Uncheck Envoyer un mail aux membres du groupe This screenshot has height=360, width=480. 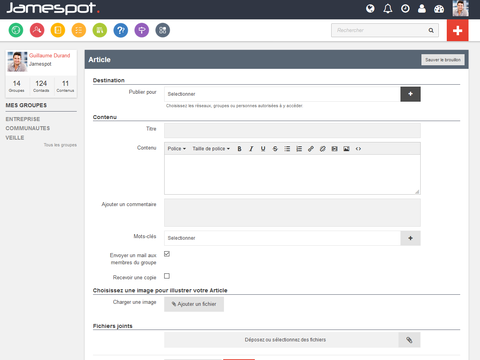point(167,254)
